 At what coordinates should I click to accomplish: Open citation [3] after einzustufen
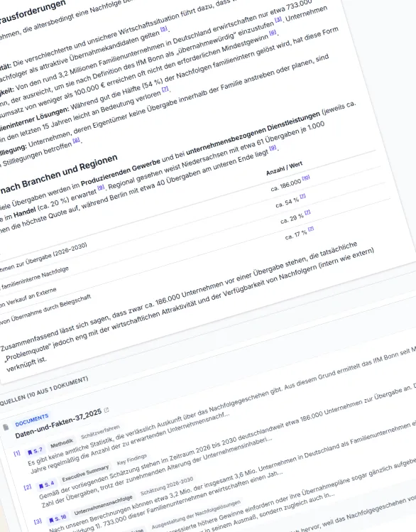pyautogui.click(x=278, y=20)
